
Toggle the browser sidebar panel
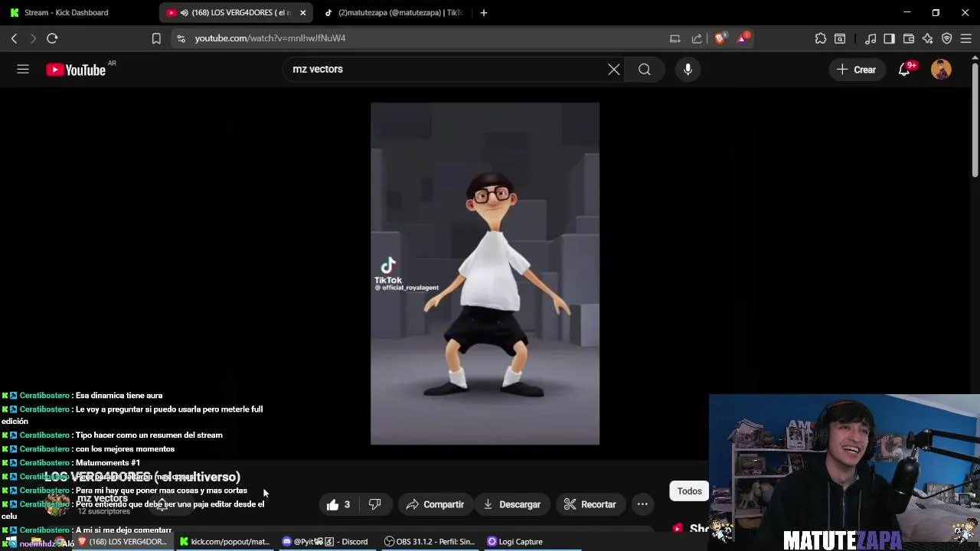pos(889,38)
